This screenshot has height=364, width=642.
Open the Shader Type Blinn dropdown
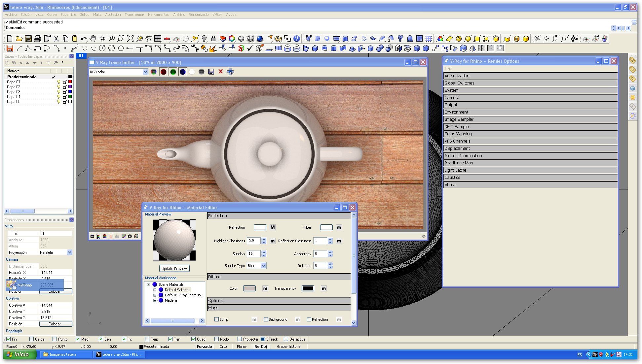(263, 265)
